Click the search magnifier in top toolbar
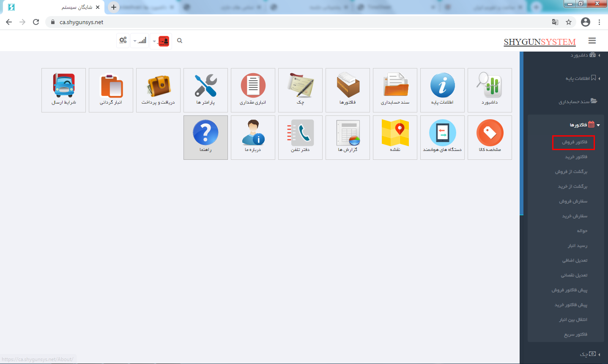608x364 pixels. pos(180,41)
